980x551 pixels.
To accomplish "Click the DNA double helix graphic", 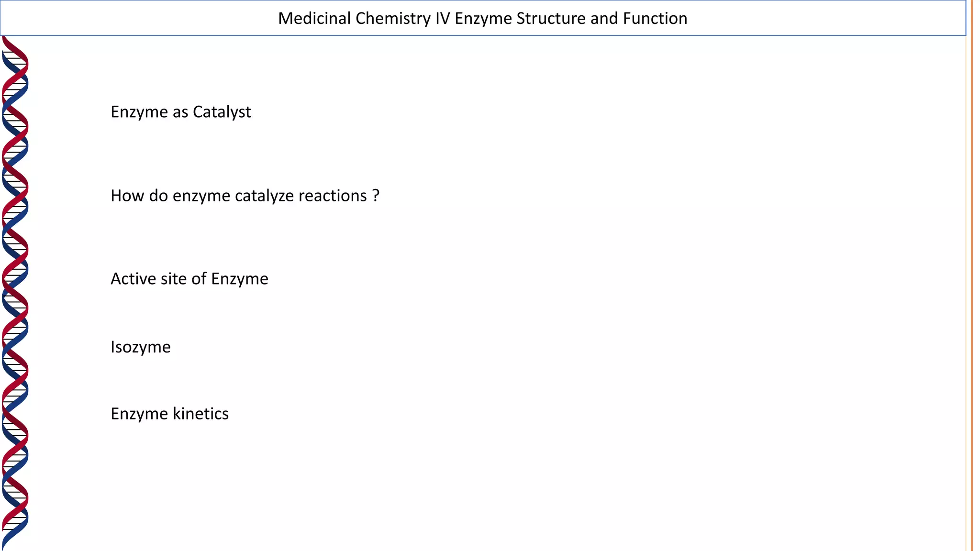I will [15, 292].
